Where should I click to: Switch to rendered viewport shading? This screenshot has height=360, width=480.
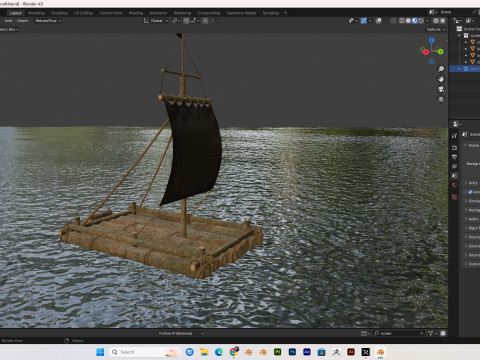pos(421,21)
